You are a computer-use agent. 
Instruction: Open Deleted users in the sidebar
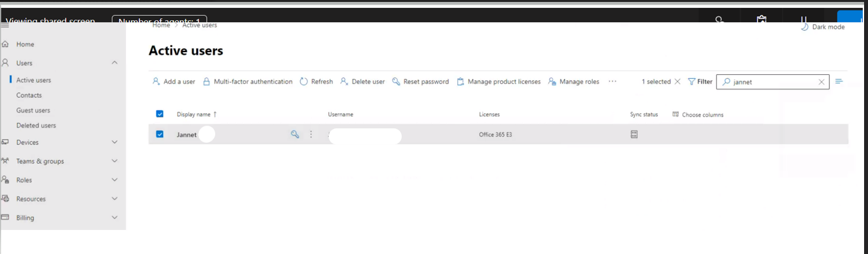tap(36, 125)
